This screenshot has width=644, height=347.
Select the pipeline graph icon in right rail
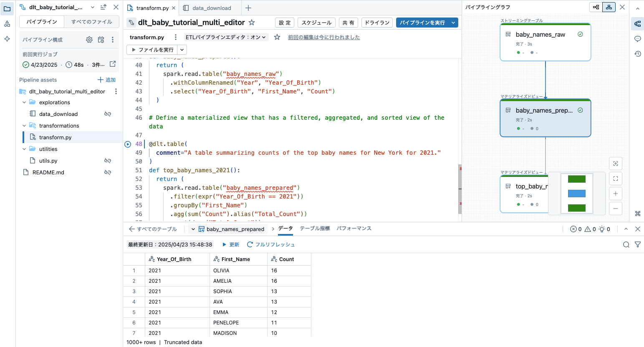click(x=637, y=24)
